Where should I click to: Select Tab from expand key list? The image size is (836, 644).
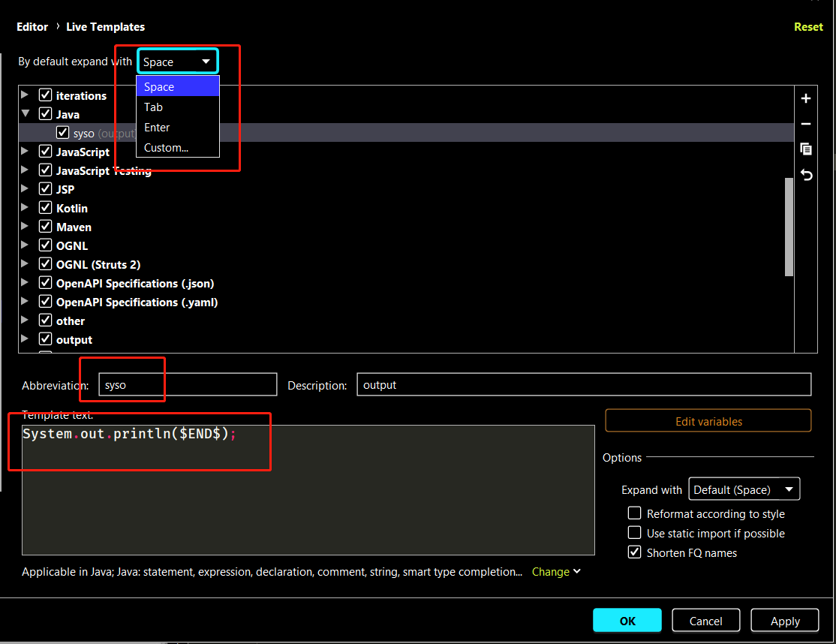coord(154,107)
